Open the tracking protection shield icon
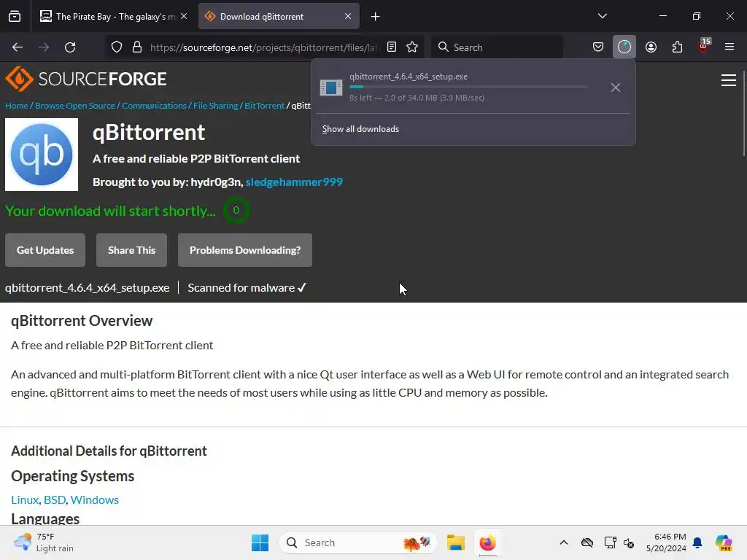This screenshot has height=560, width=747. coord(117,47)
